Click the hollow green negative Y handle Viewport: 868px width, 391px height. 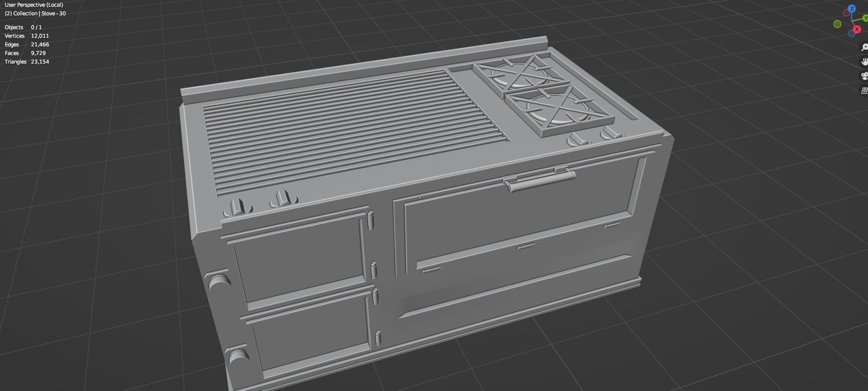point(837,24)
